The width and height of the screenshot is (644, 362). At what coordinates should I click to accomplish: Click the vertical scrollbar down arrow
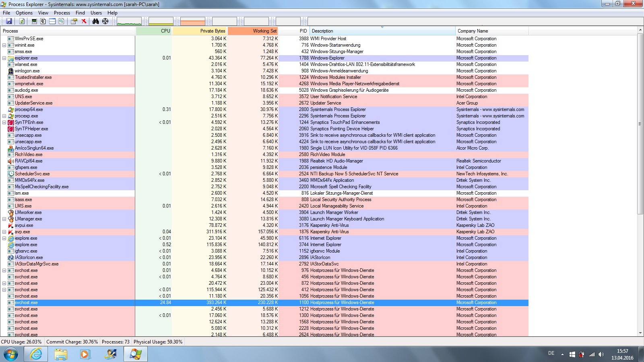[x=640, y=333]
